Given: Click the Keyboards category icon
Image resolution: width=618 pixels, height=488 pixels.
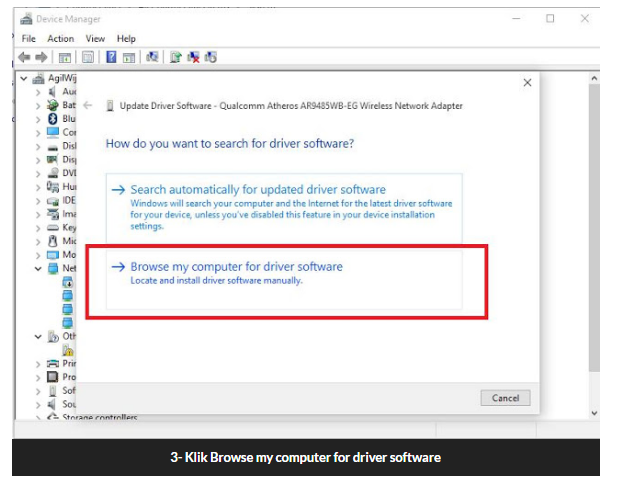Looking at the screenshot, I should [x=52, y=227].
